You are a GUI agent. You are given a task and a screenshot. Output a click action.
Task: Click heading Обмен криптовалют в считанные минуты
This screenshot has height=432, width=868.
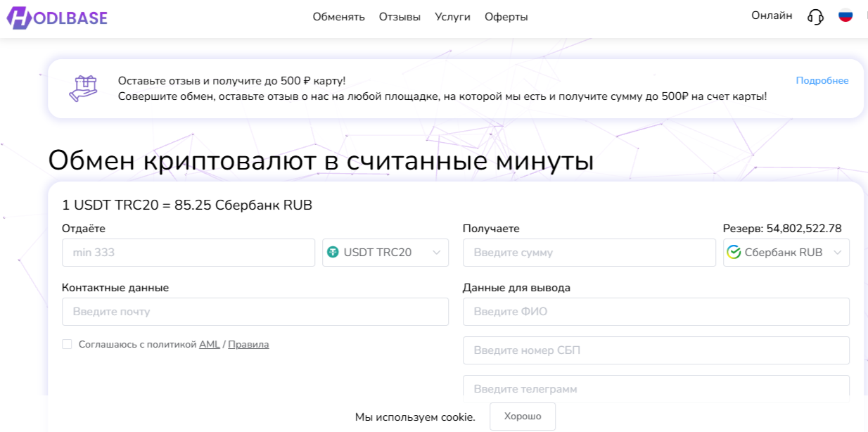point(321,160)
